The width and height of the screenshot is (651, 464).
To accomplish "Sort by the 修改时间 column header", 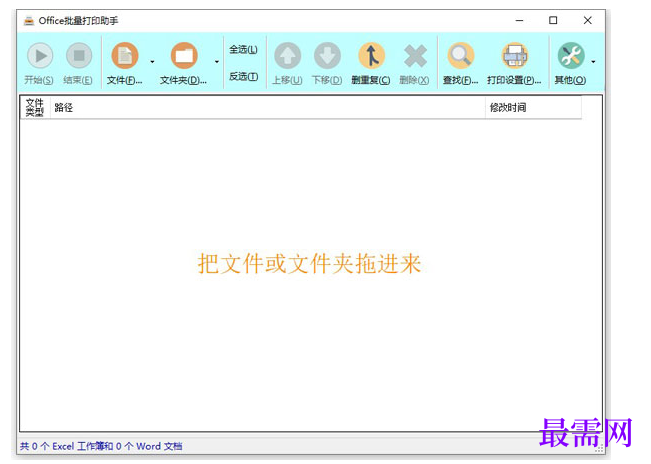I will [x=534, y=108].
